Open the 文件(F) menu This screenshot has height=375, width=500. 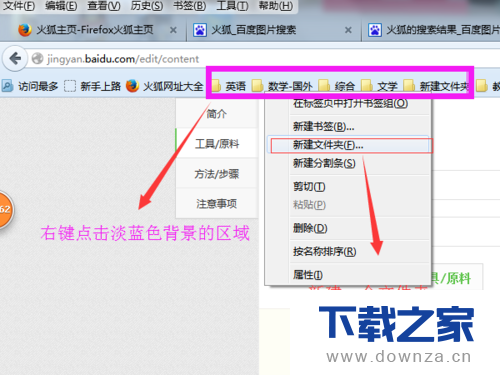[19, 6]
